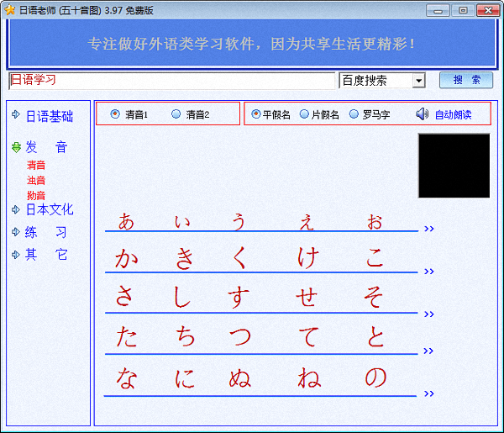Select the 清音2 radio button

click(176, 114)
